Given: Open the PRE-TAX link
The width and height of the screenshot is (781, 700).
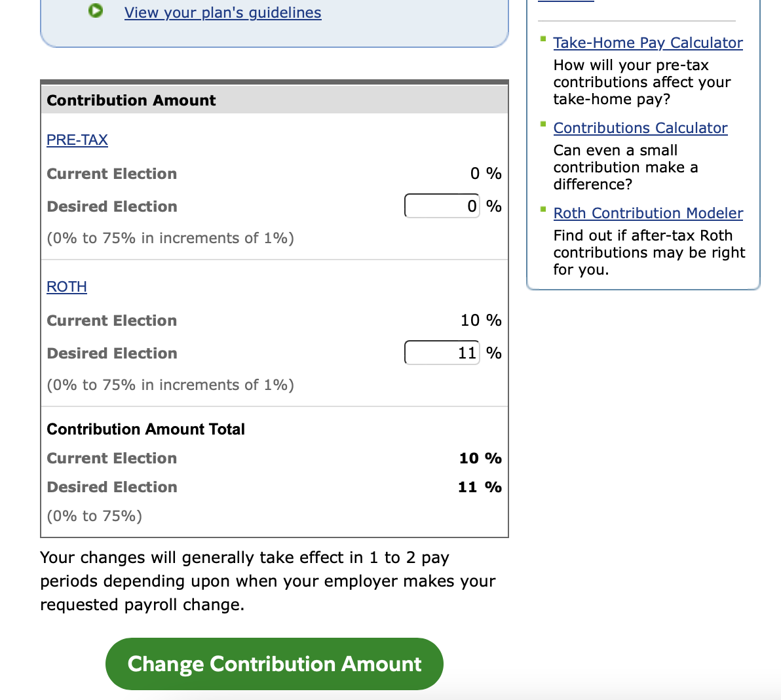Looking at the screenshot, I should click(x=77, y=140).
